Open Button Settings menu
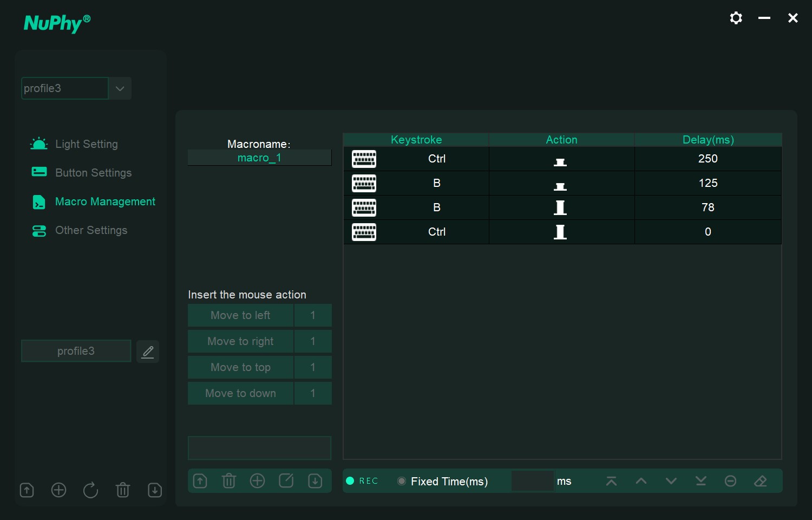The height and width of the screenshot is (520, 812). coord(94,173)
